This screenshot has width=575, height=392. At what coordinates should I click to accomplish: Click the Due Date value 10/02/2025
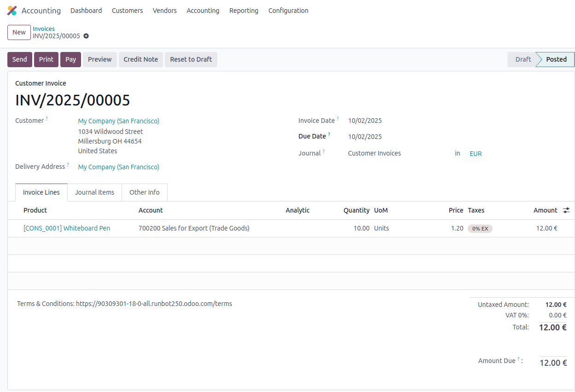tap(365, 137)
